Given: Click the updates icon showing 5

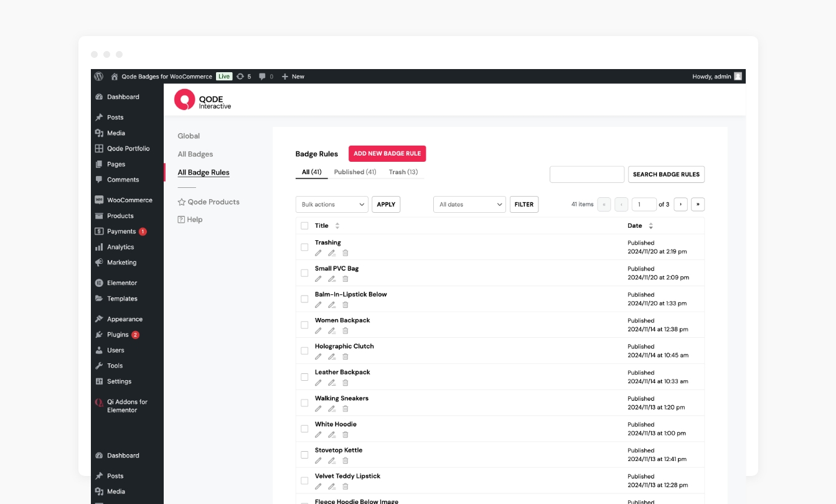Looking at the screenshot, I should coord(240,77).
